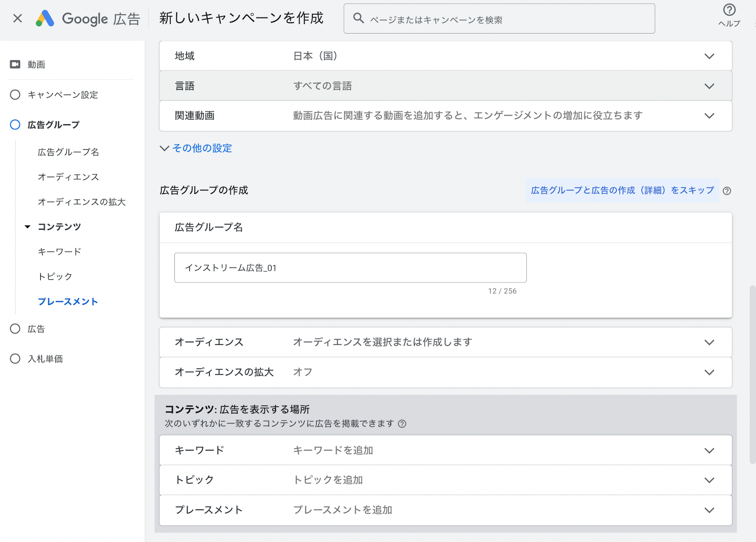The height and width of the screenshot is (542, 756).
Task: Expand the 関連動画 row chevron
Action: click(709, 116)
